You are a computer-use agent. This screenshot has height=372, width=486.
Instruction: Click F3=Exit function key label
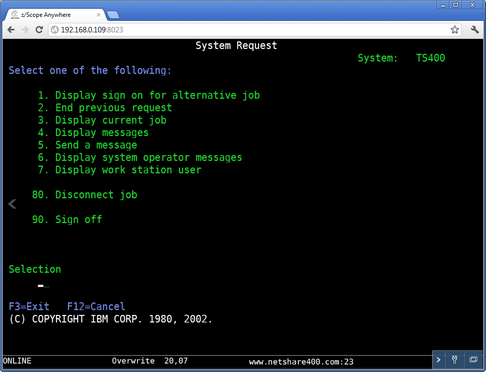coord(29,306)
